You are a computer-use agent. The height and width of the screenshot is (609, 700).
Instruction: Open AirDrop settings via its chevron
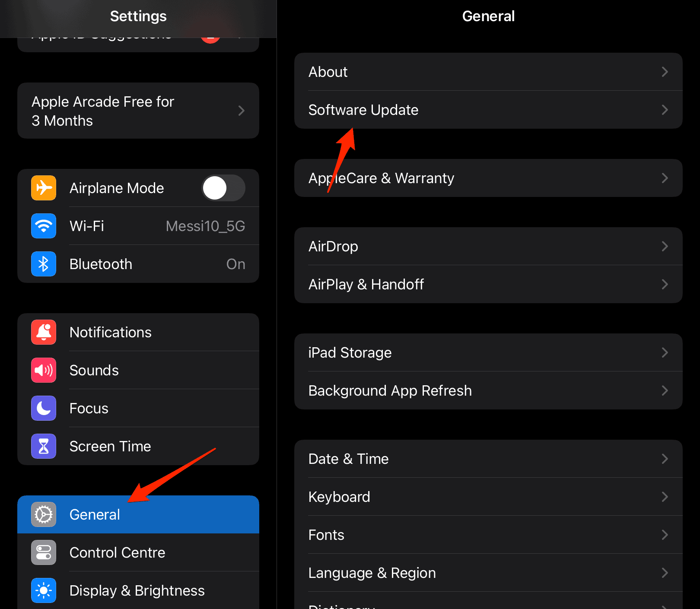664,246
